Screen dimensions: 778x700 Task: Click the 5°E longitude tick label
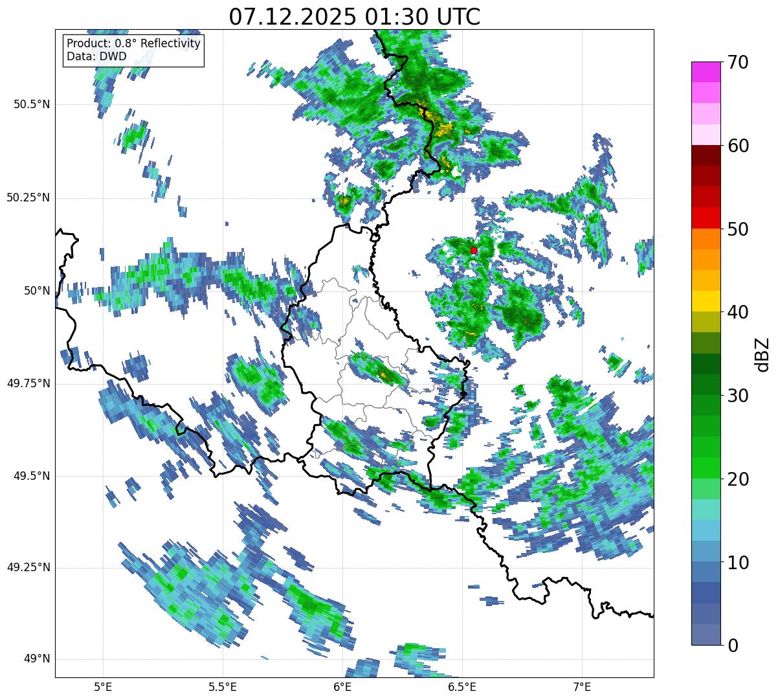click(103, 686)
